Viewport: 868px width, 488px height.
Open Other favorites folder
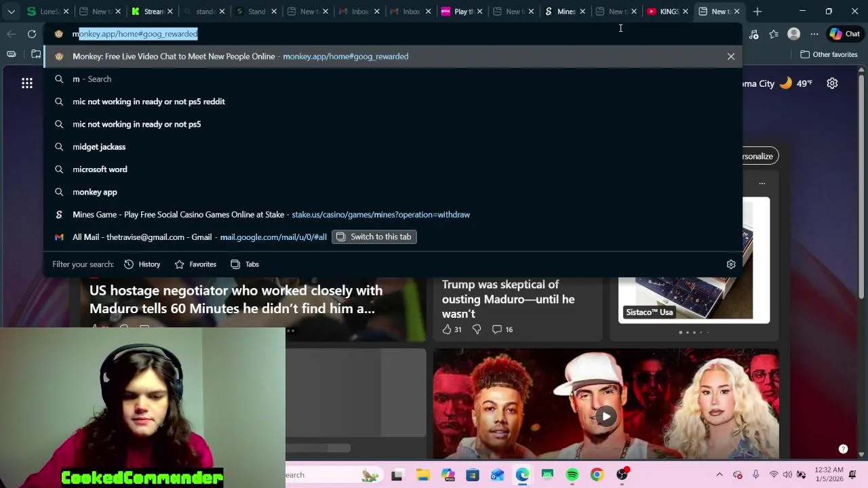pyautogui.click(x=829, y=54)
